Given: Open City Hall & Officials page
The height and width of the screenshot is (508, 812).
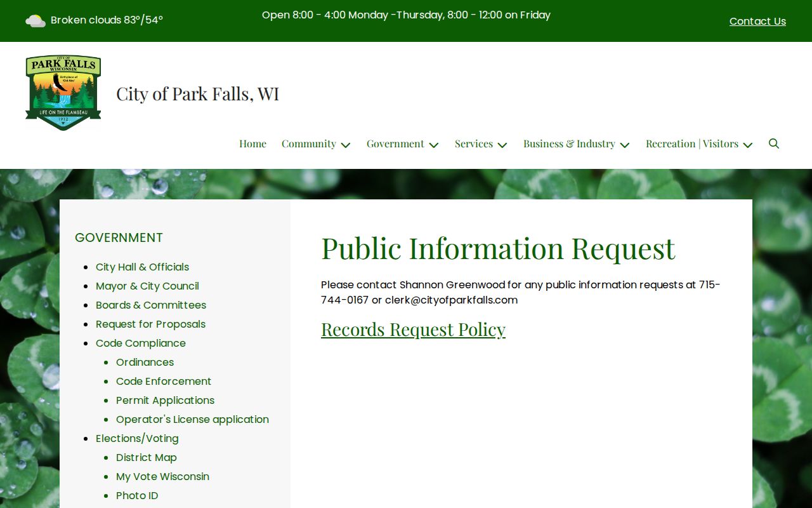Looking at the screenshot, I should pos(142,267).
